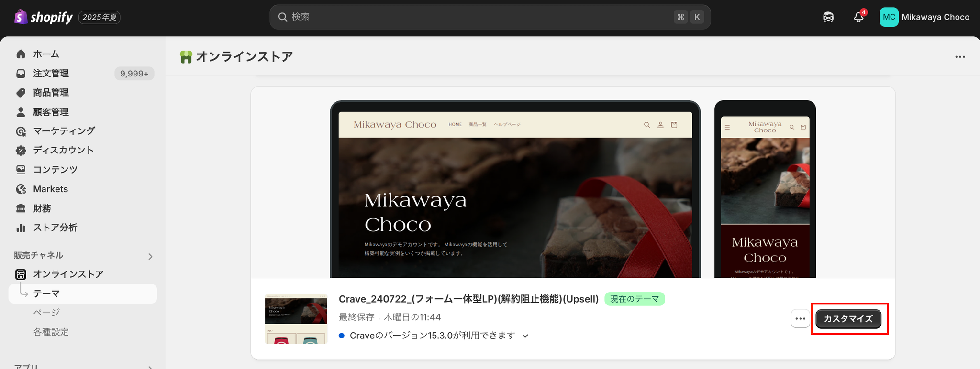Screen dimensions: 980x369
Task: Click the desktop theme preview image
Action: coord(515,189)
